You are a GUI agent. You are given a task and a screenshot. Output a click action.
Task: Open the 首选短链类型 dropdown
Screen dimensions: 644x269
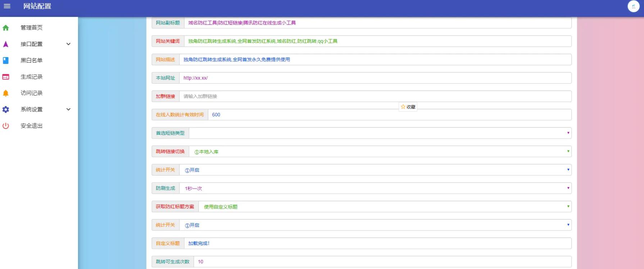point(380,133)
